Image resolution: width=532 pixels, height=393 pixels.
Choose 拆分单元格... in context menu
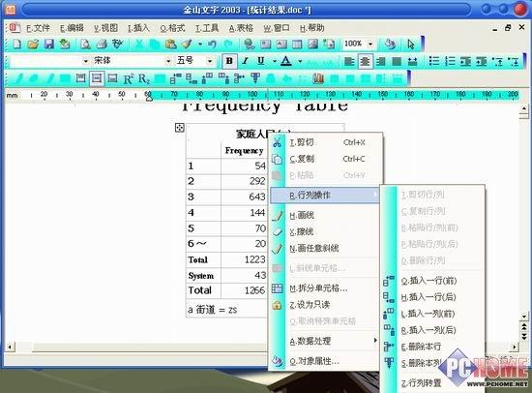click(318, 288)
